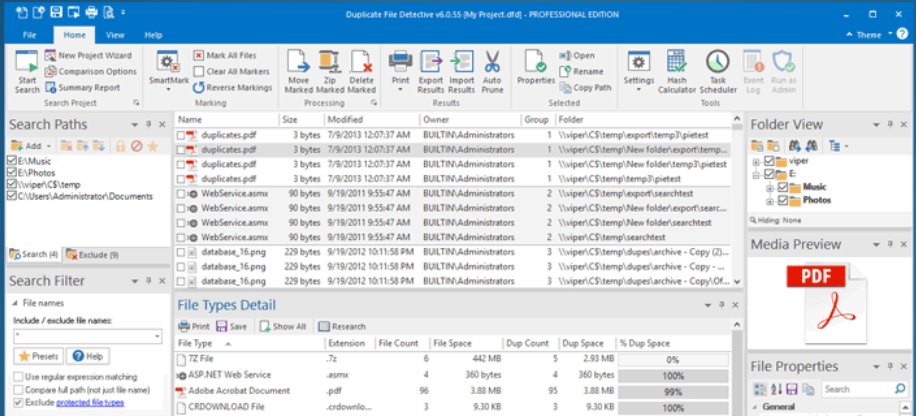The image size is (916, 418).
Task: Move search path up using folder arrow icon
Action: point(83,146)
